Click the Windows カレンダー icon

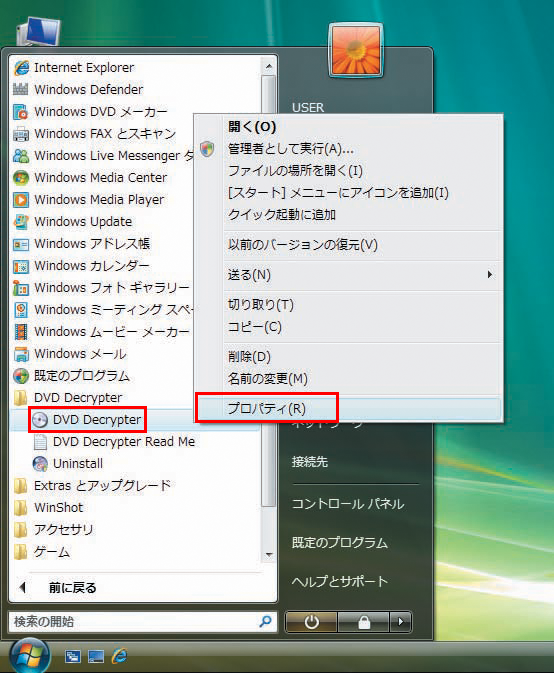[x=21, y=266]
